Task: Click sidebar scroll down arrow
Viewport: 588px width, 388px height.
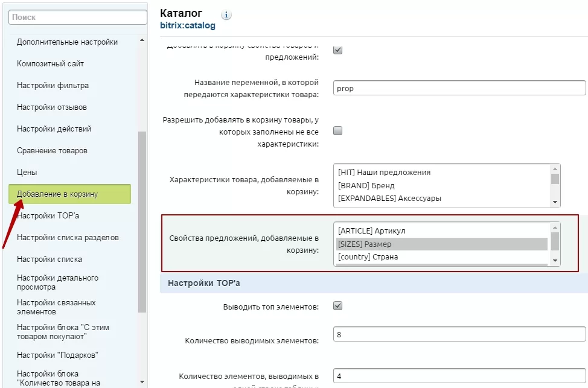Action: (x=142, y=382)
